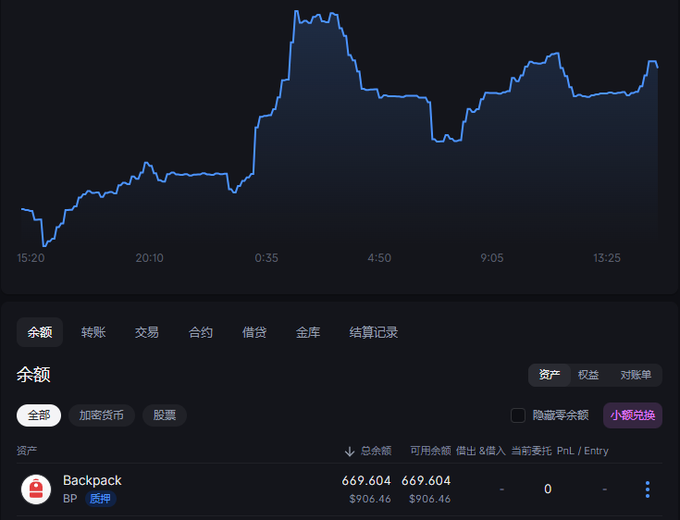
Task: Open the 合约 tab
Action: tap(200, 332)
